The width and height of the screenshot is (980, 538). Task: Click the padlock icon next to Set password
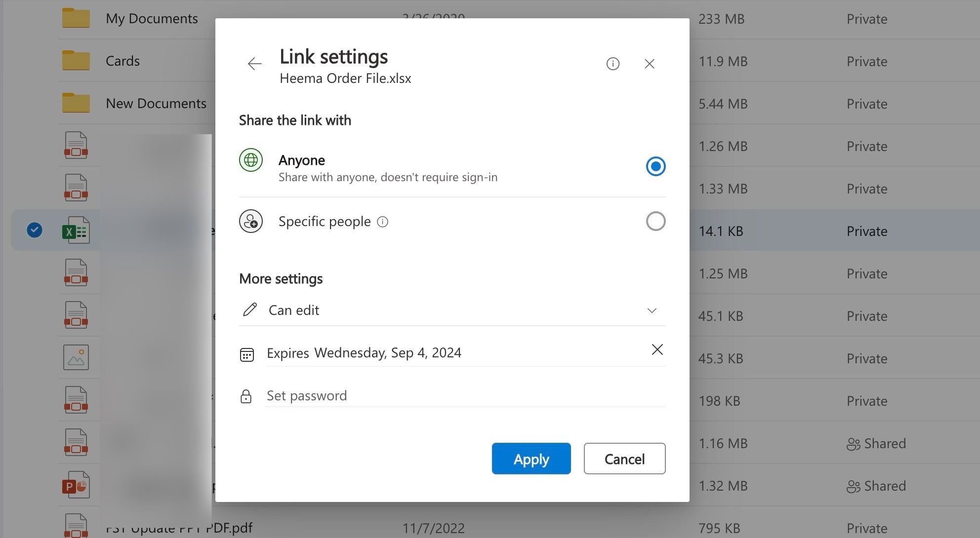coord(247,395)
